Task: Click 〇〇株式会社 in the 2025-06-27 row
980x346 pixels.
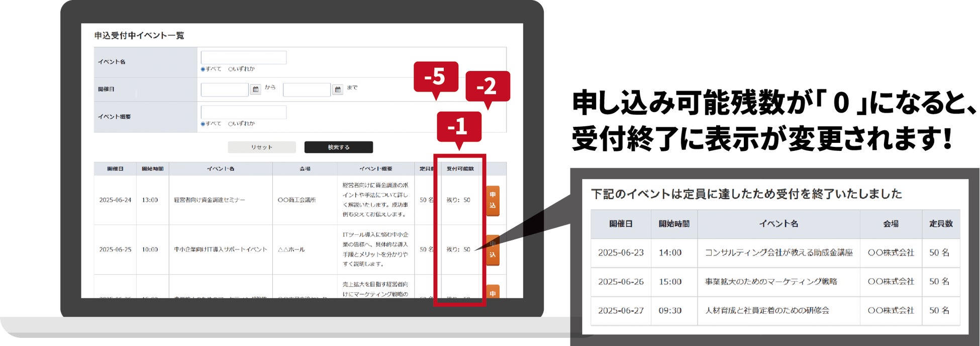Action: click(x=891, y=310)
